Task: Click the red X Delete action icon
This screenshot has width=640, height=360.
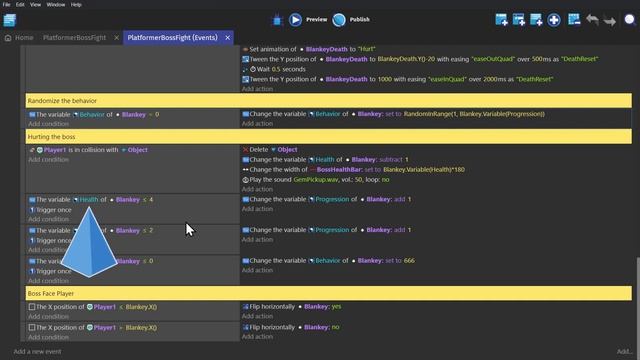Action: click(x=245, y=150)
